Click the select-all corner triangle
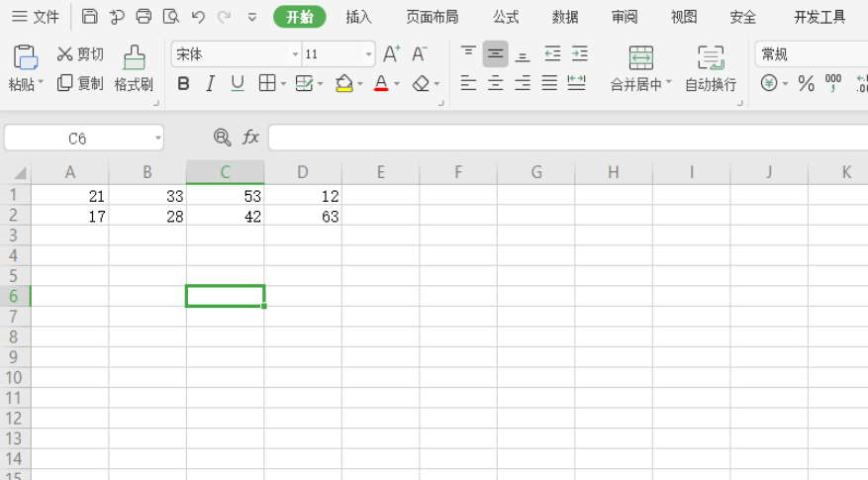The width and height of the screenshot is (868, 480). 19,173
